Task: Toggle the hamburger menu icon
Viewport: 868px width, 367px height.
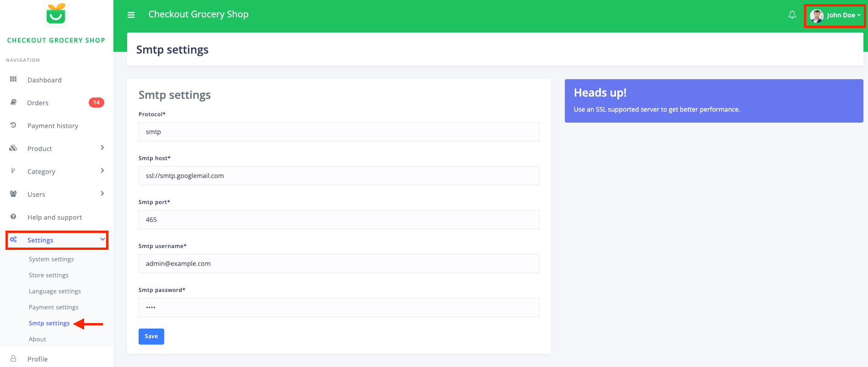Action: click(131, 15)
